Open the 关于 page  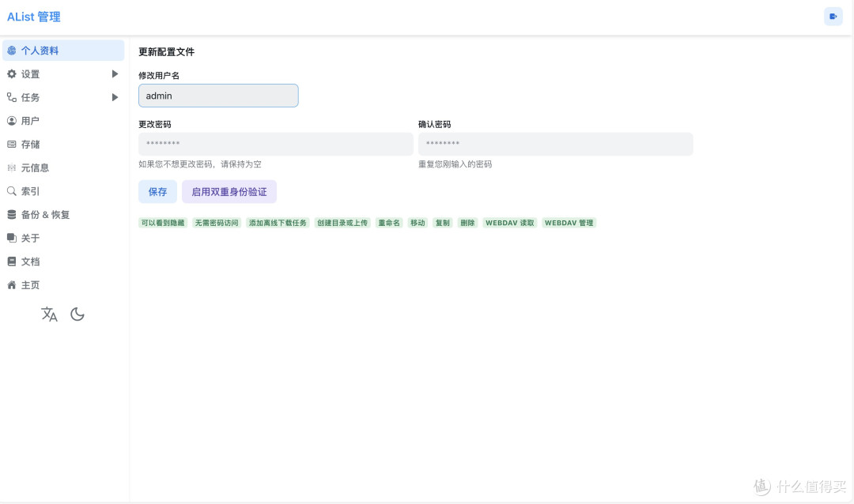63,238
